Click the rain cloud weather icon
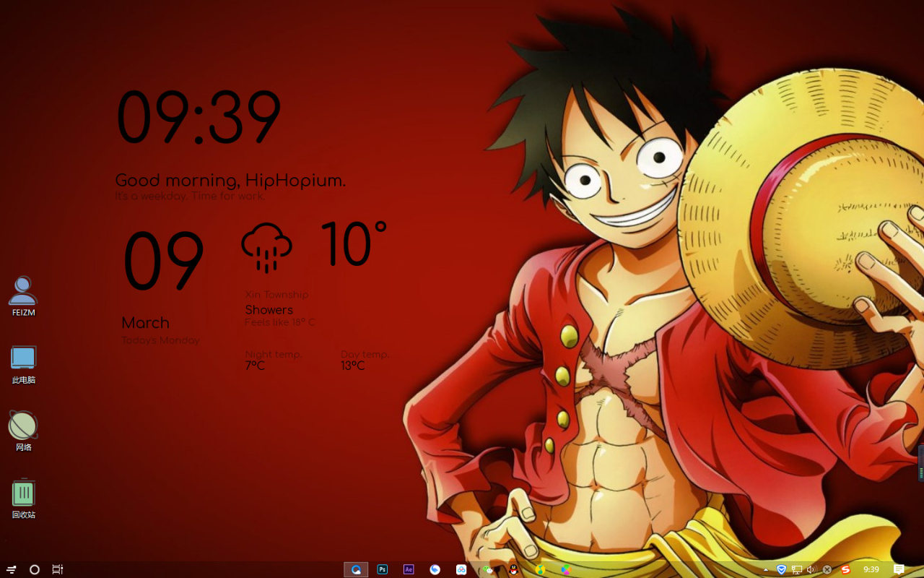924x578 pixels. [266, 248]
